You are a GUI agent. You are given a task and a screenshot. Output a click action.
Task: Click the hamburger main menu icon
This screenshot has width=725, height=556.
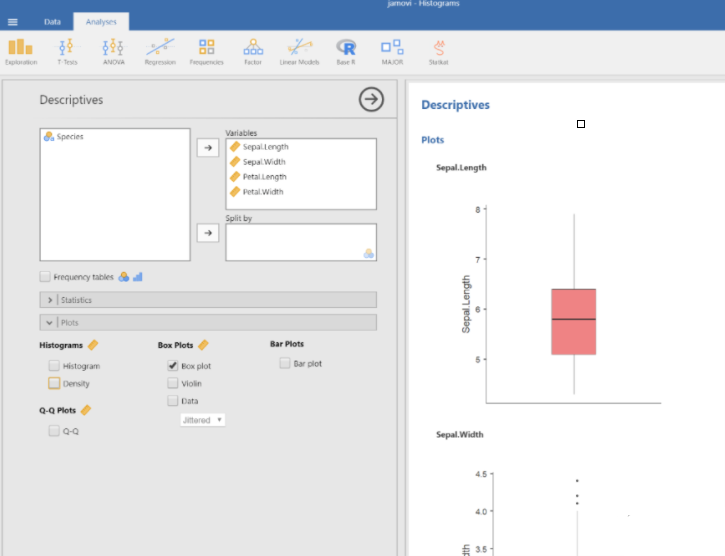(13, 21)
